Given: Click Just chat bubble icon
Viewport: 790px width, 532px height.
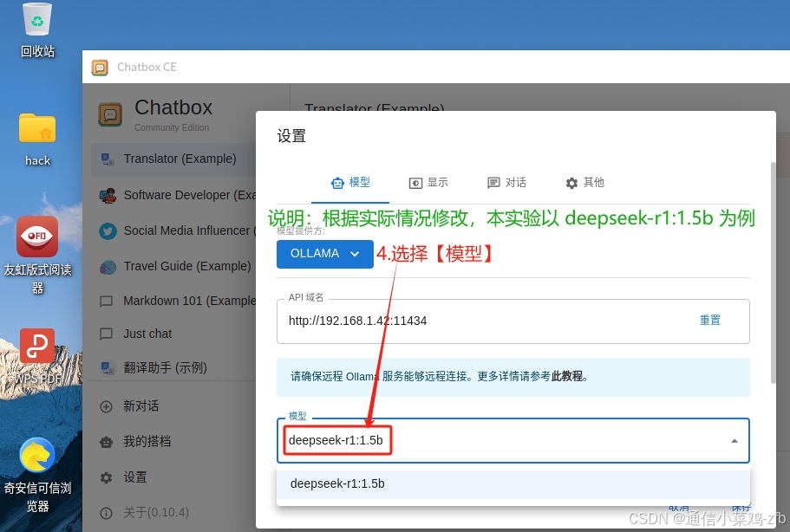Looking at the screenshot, I should tap(107, 334).
